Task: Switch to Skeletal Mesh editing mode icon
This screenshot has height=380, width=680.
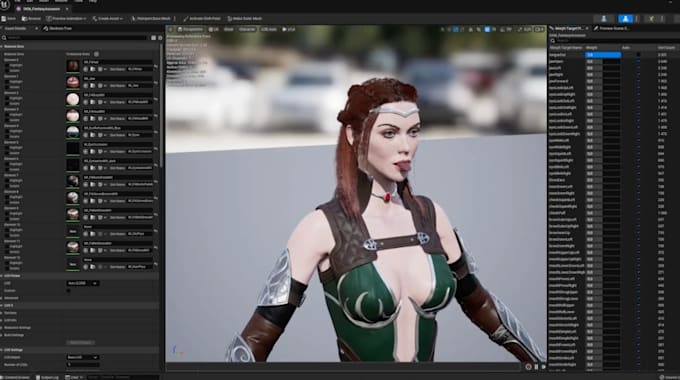Action: (625, 19)
